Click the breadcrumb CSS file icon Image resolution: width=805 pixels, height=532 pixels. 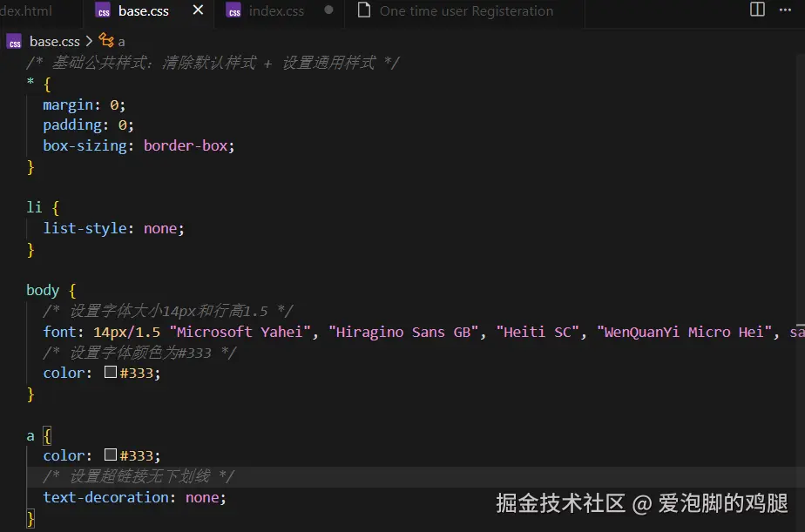click(x=14, y=42)
